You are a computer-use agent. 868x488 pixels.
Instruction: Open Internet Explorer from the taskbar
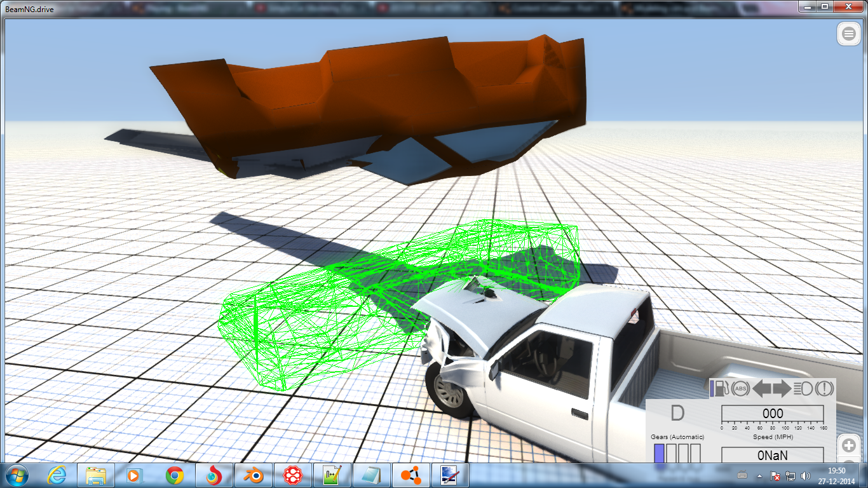click(x=58, y=475)
